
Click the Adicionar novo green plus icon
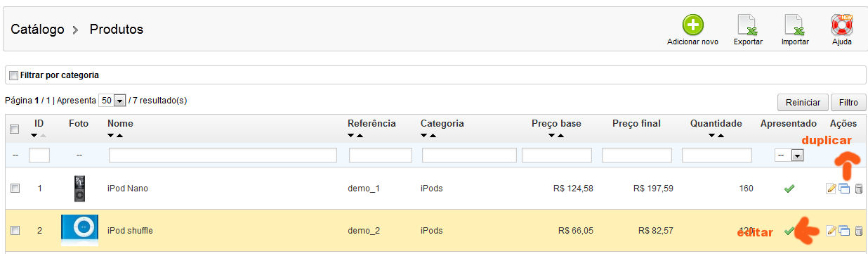coord(692,25)
